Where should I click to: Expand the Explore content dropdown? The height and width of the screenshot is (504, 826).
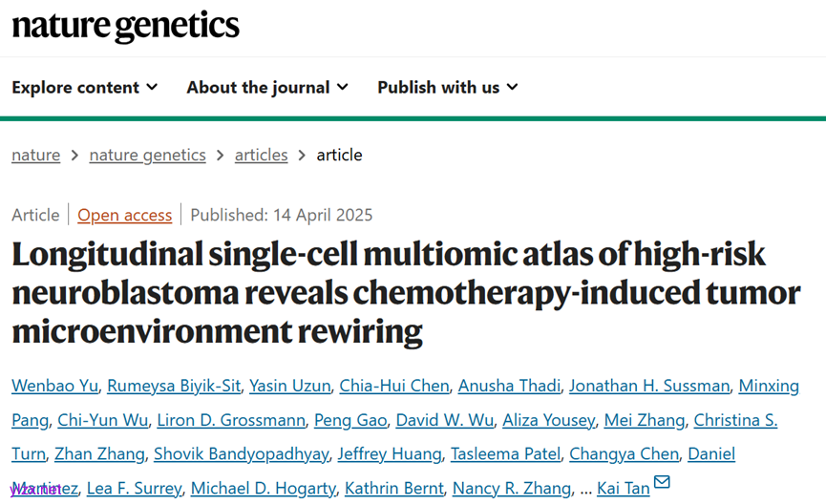tap(84, 87)
